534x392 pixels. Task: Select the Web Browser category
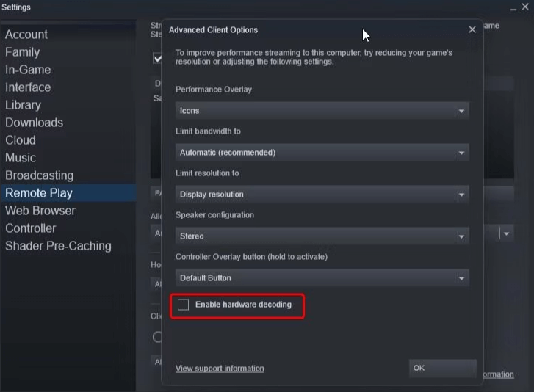pyautogui.click(x=40, y=211)
